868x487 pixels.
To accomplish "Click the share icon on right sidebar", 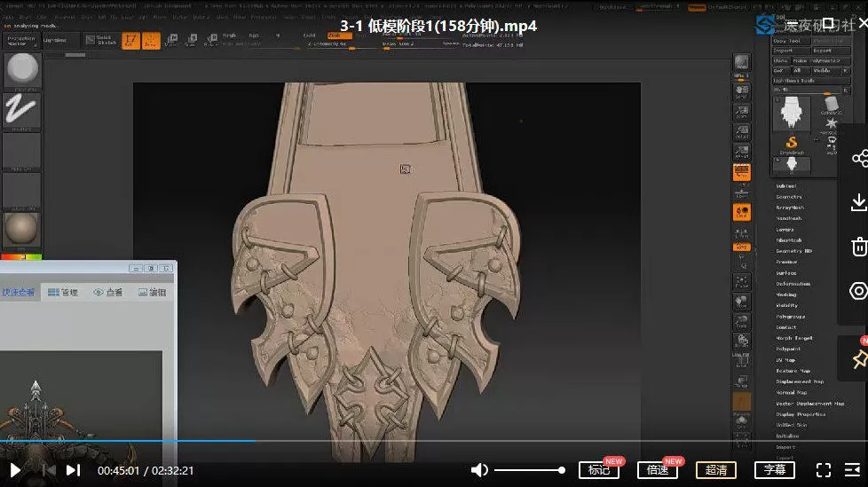I will click(858, 159).
